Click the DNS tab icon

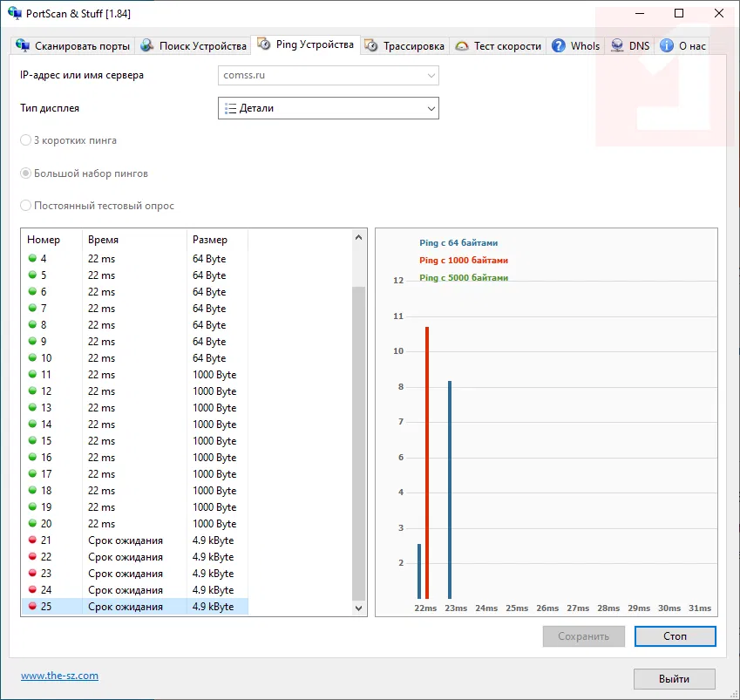coord(617,46)
